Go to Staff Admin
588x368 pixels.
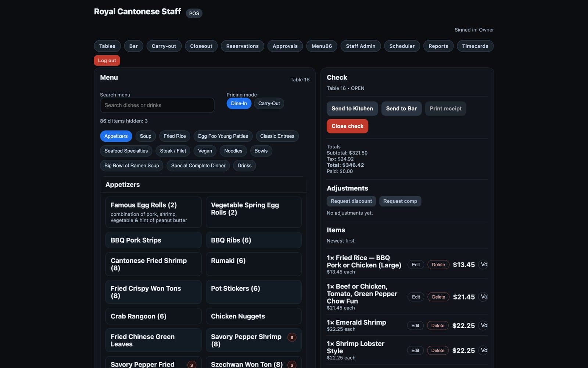click(x=361, y=46)
